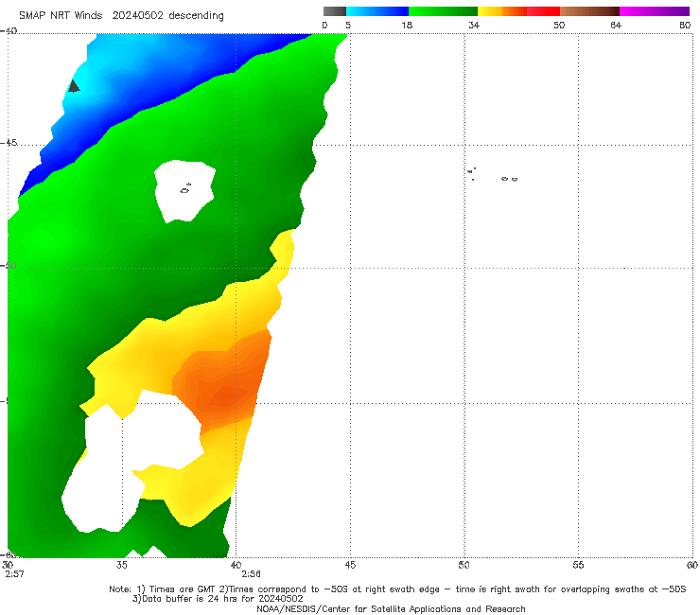Viewport: 700px width, 615px height.
Task: Click the color bar label '5'
Action: 348,25
